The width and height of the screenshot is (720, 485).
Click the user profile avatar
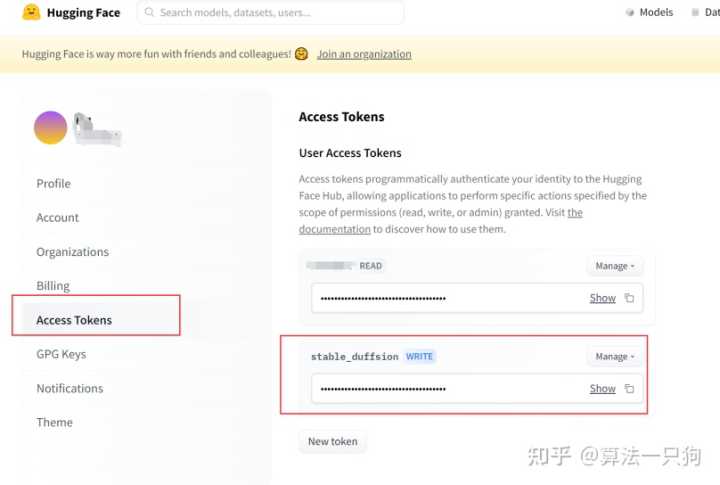[50, 128]
